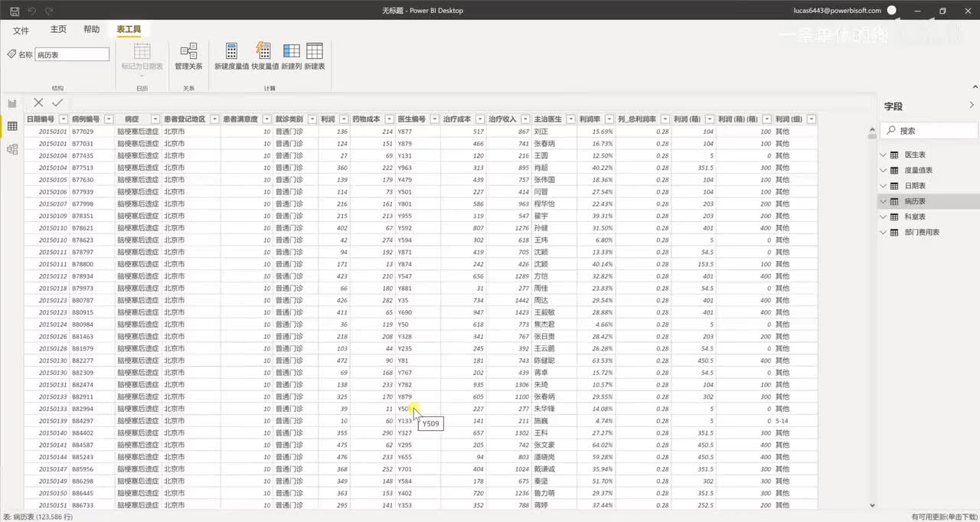Expand the 科室表 table fields
This screenshot has width=980, height=522.
pyautogui.click(x=882, y=217)
